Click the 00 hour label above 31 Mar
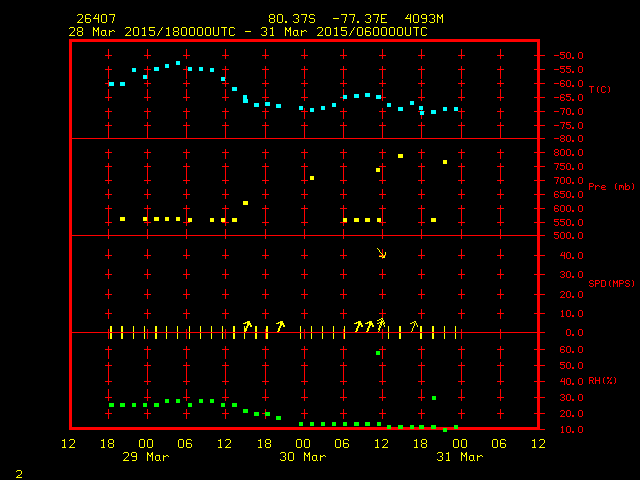The width and height of the screenshot is (640, 480). [460, 444]
